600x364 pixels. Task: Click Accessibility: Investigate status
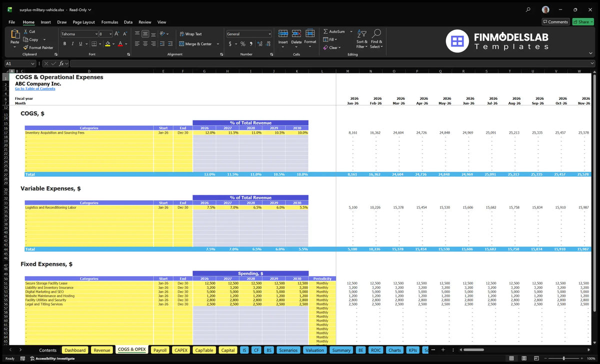[52, 359]
